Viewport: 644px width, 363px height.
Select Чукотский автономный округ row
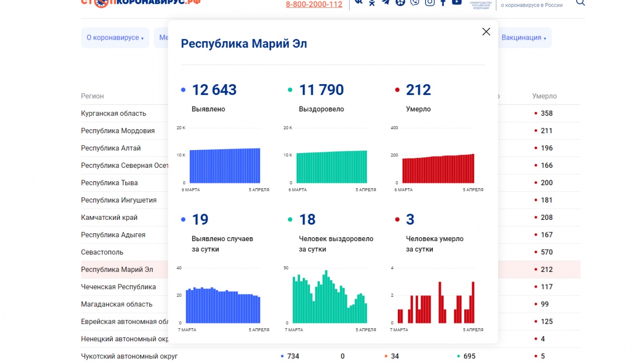coord(129,356)
